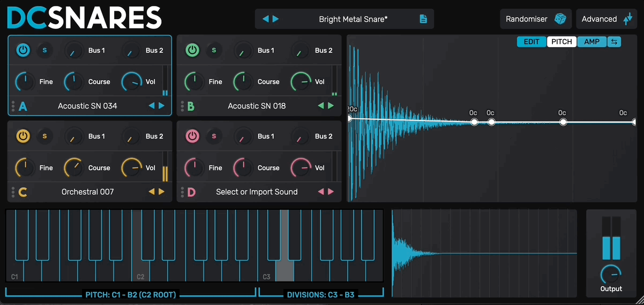Screen dimensions: 644x305
Task: Open the preset file save icon
Action: click(423, 19)
